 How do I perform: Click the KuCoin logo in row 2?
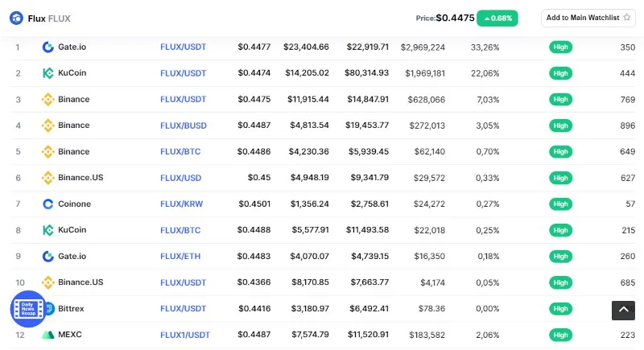[x=48, y=73]
